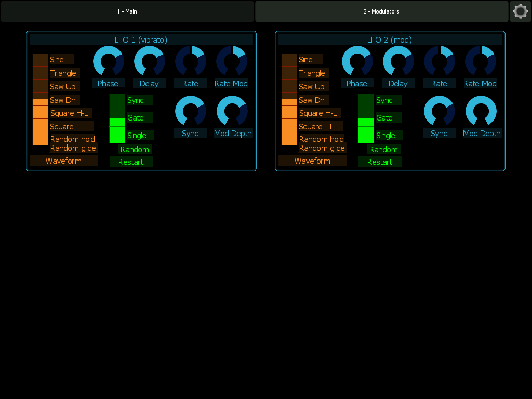The height and width of the screenshot is (399, 532).
Task: Select Triangle waveform in LFO 2
Action: 289,73
